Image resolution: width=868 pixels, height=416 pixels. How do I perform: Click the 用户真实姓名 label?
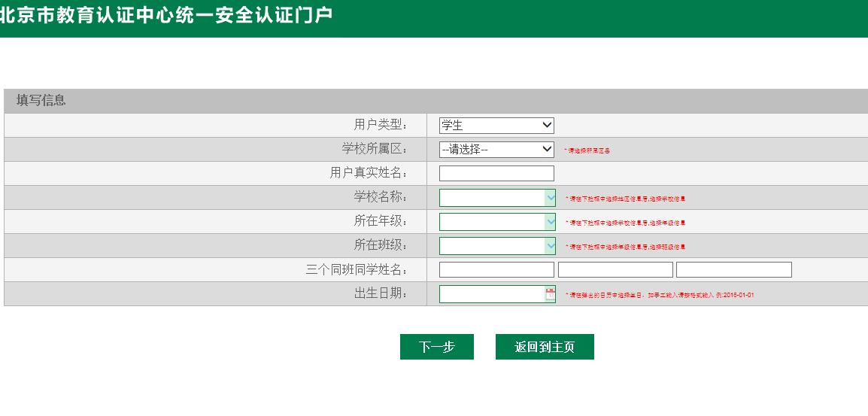(369, 173)
